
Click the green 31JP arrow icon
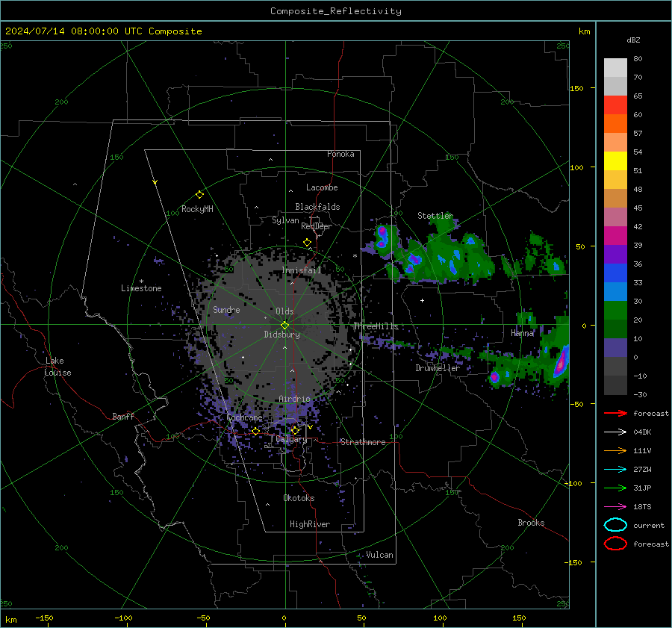(x=615, y=488)
